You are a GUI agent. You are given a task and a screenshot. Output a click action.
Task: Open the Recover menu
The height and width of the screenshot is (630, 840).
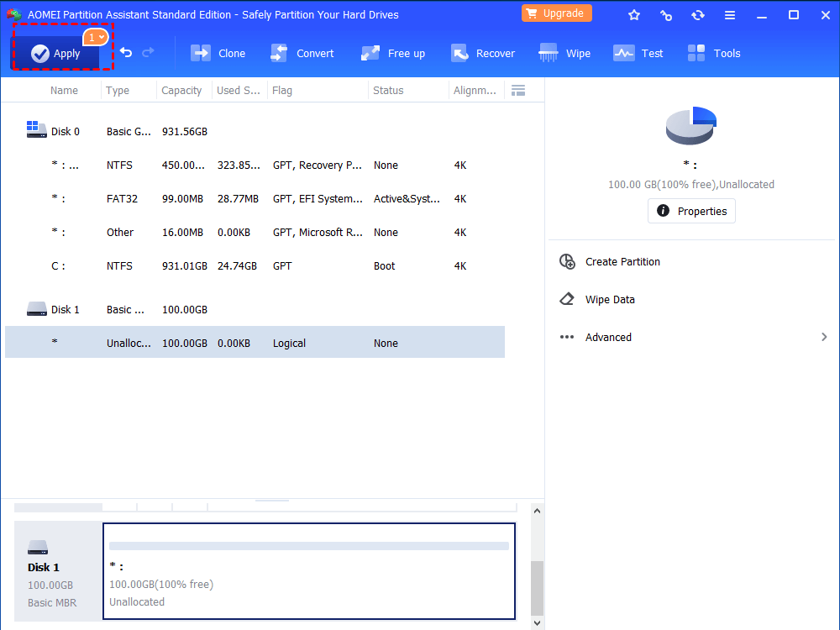tap(483, 53)
